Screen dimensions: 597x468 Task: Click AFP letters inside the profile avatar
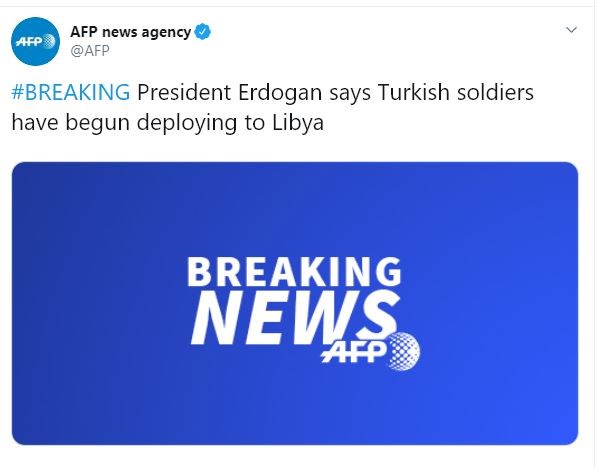tap(29, 42)
